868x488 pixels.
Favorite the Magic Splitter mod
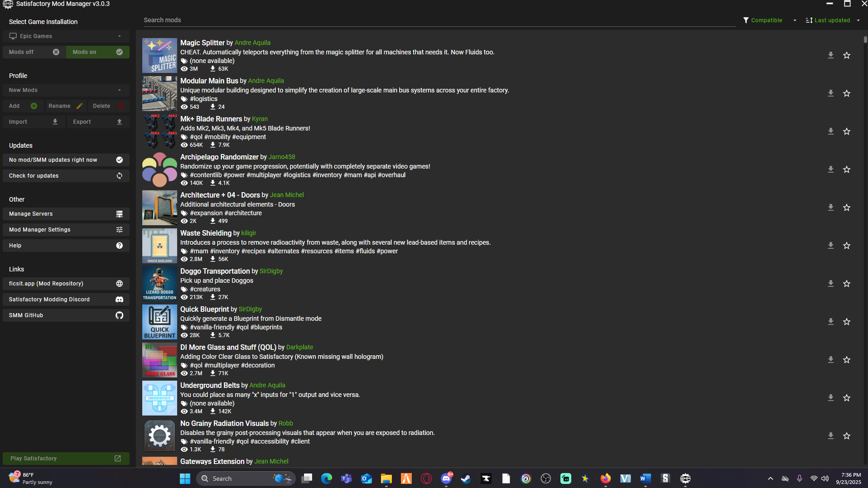click(847, 55)
